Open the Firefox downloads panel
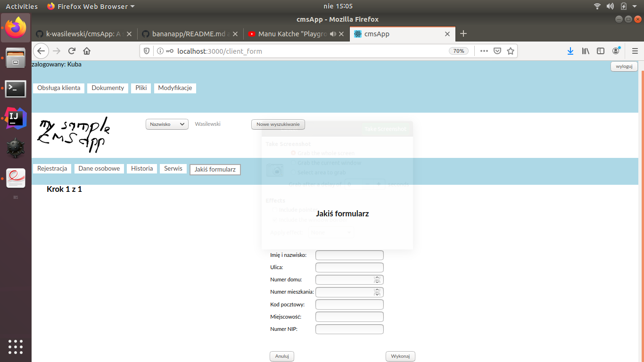The height and width of the screenshot is (362, 644). coord(570,51)
